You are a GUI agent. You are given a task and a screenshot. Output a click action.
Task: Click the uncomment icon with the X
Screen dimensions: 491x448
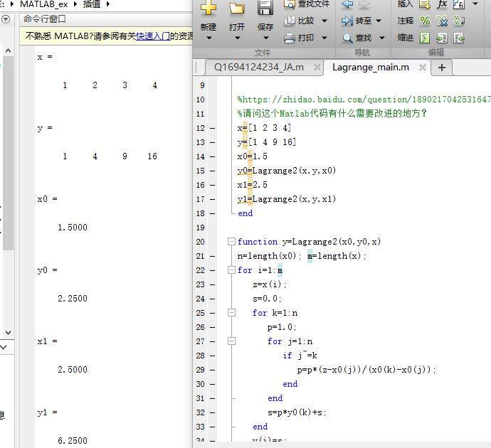click(441, 21)
